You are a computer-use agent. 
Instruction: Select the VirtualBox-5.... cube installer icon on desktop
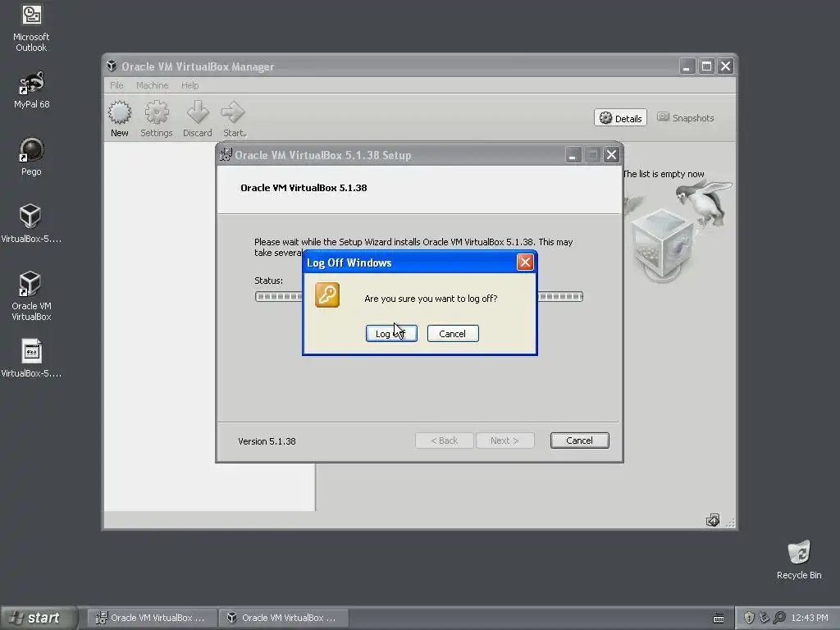31,223
